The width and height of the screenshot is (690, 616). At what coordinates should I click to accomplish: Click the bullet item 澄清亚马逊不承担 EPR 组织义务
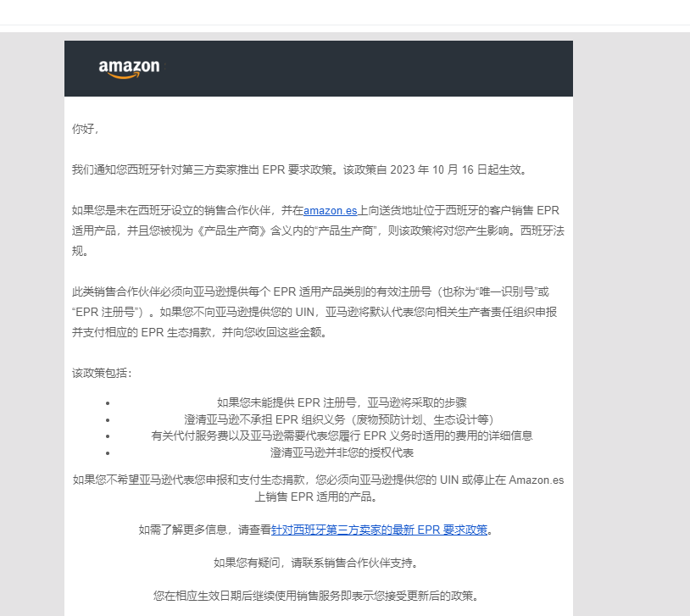(339, 419)
